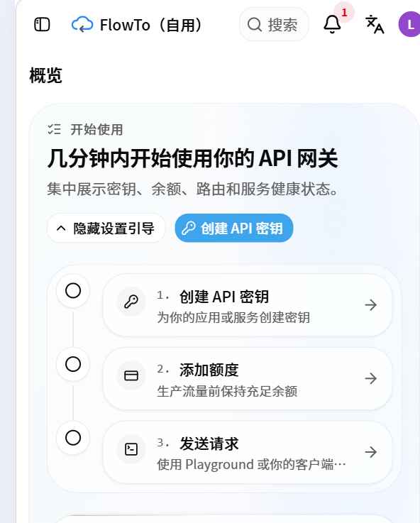Viewport: 420px width, 523px height.
Task: Open arrow on 创建 API 密钥 step
Action: [x=370, y=305]
